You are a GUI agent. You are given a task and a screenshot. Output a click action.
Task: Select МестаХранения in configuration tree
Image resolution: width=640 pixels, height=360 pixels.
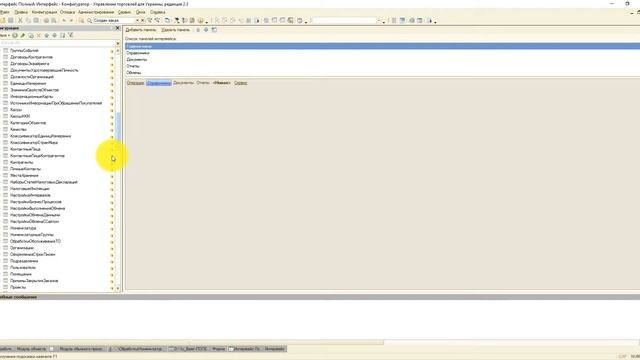(24, 176)
